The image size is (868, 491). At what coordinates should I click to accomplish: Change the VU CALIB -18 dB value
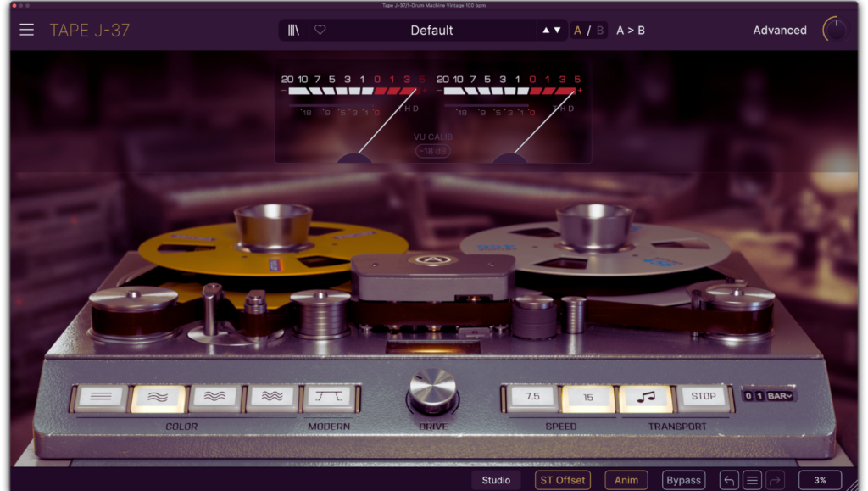click(x=433, y=151)
